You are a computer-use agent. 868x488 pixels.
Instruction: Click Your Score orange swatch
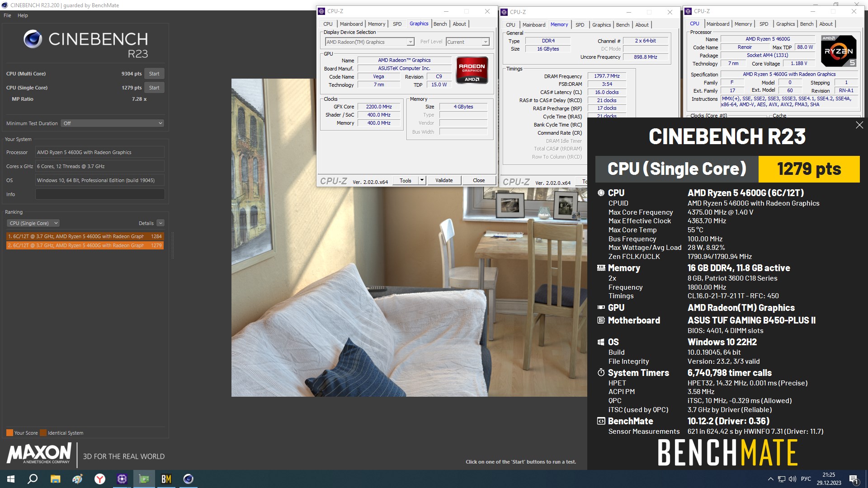coord(9,433)
